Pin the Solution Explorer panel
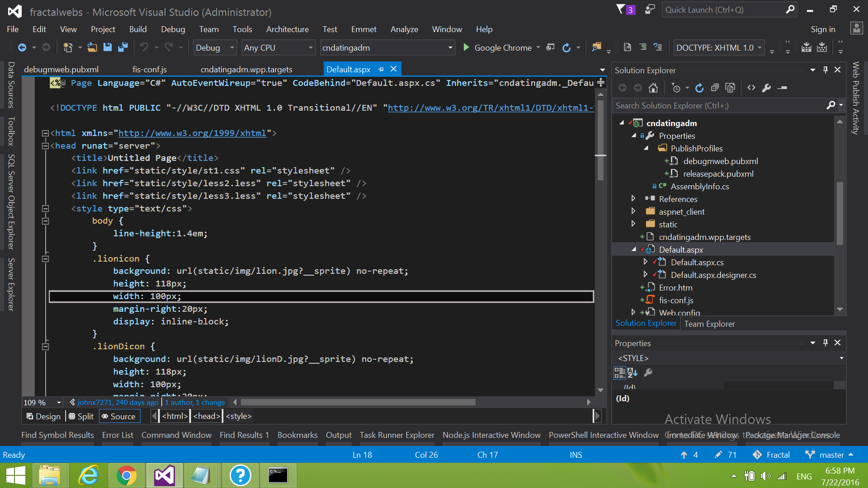This screenshot has height=488, width=868. point(826,70)
